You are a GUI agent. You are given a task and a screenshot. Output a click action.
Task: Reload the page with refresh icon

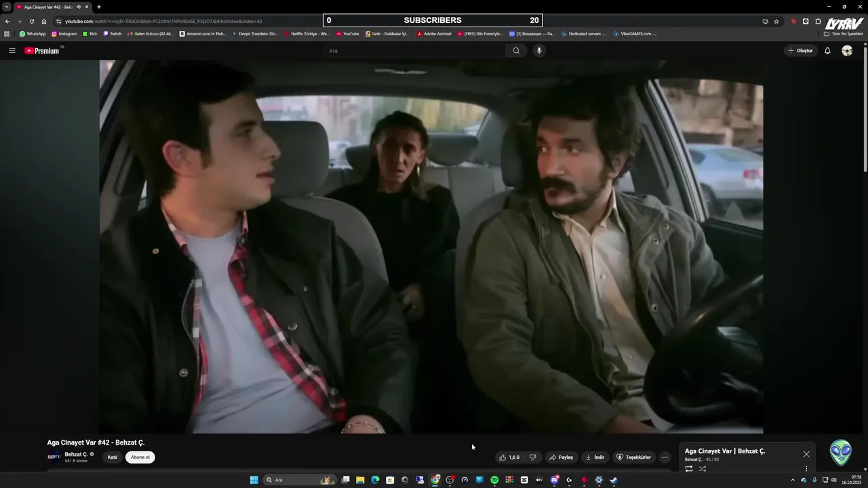32,21
